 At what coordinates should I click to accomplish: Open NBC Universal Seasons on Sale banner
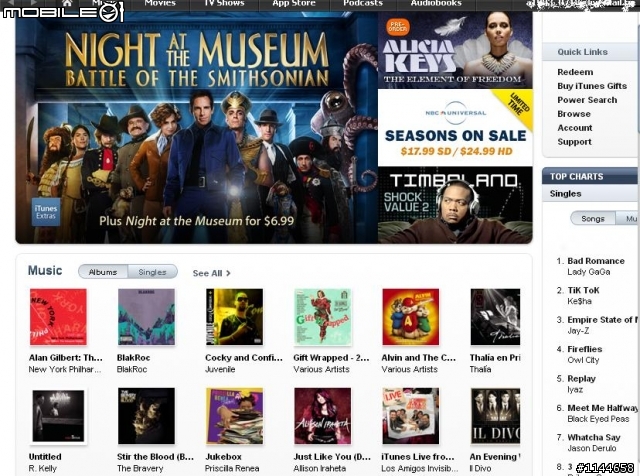[455, 128]
